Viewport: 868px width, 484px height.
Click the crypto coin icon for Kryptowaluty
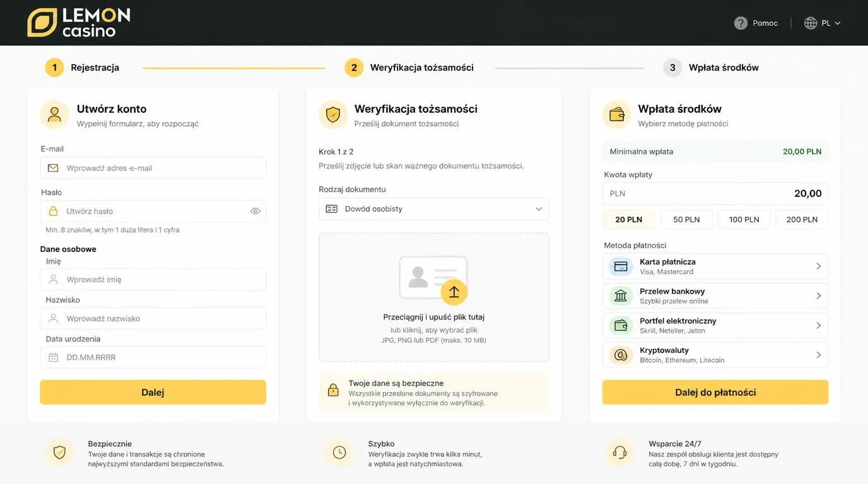point(621,355)
